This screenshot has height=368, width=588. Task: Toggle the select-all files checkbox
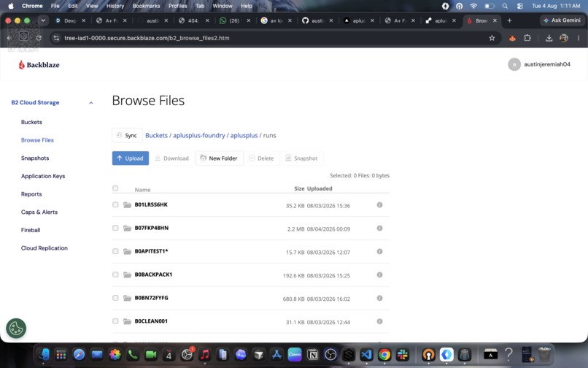pos(115,188)
